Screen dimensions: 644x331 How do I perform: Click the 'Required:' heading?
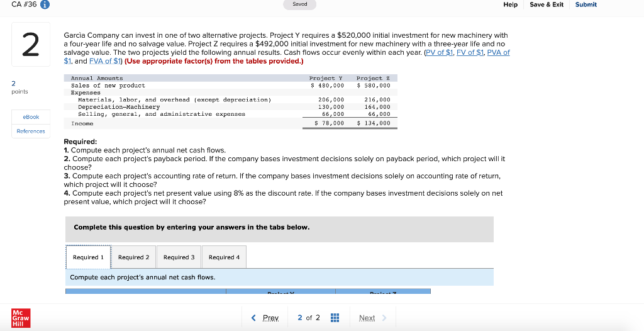click(80, 142)
